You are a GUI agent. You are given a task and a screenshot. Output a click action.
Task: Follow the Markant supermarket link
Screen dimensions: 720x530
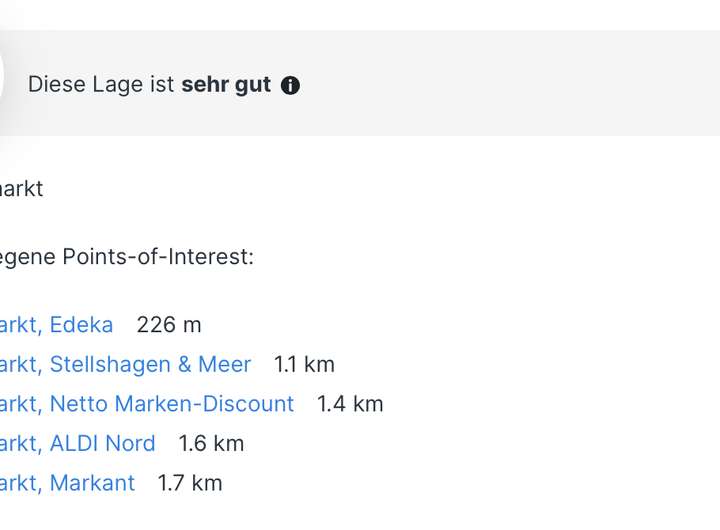tap(67, 483)
